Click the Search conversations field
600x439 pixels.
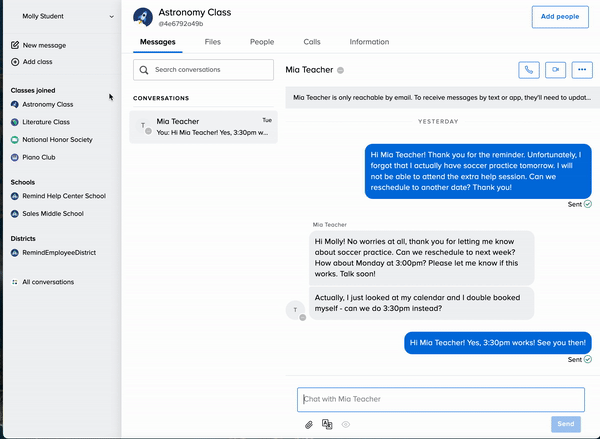(x=204, y=70)
